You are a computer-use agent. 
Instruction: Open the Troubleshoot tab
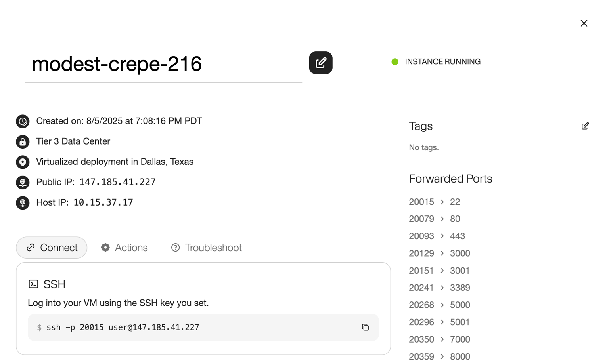coord(206,248)
